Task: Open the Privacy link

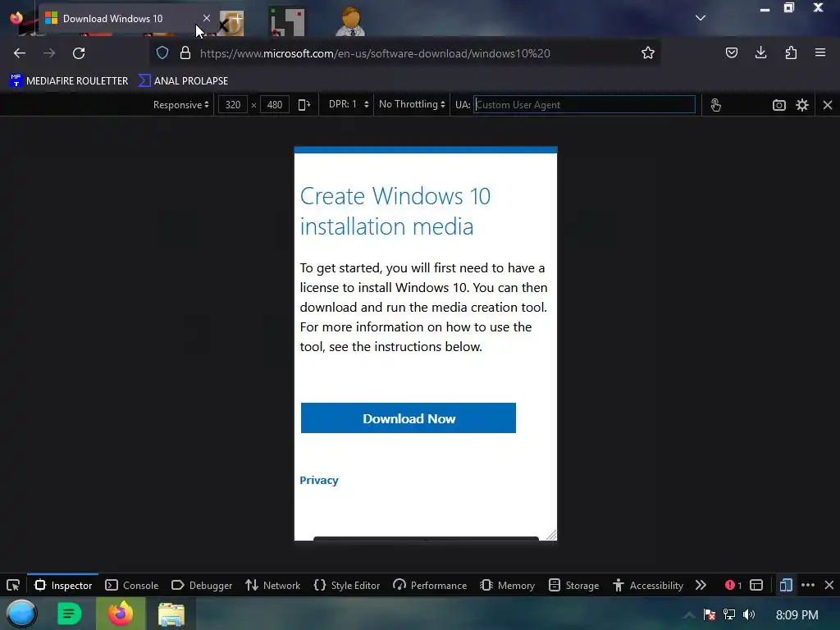Action: [319, 480]
